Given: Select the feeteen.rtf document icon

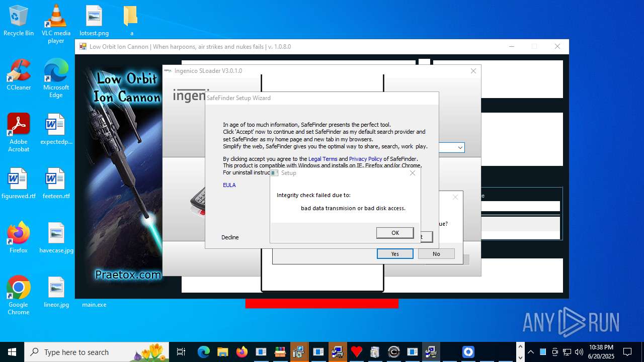Looking at the screenshot, I should click(56, 184).
